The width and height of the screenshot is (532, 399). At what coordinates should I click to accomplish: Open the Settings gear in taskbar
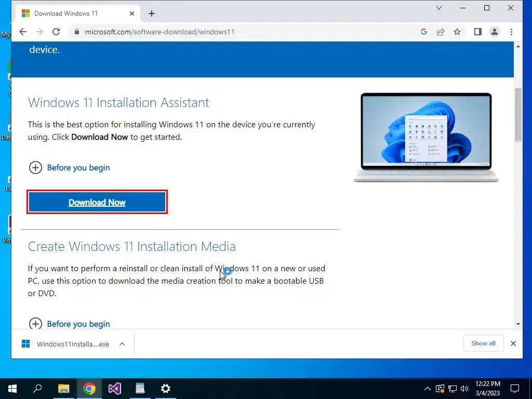tap(166, 389)
